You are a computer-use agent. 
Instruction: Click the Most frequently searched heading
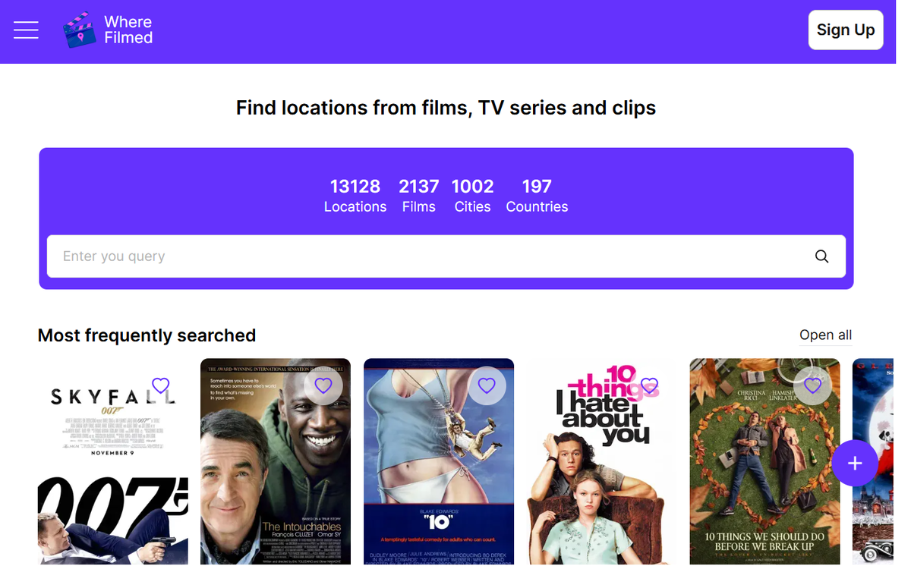coord(147,335)
